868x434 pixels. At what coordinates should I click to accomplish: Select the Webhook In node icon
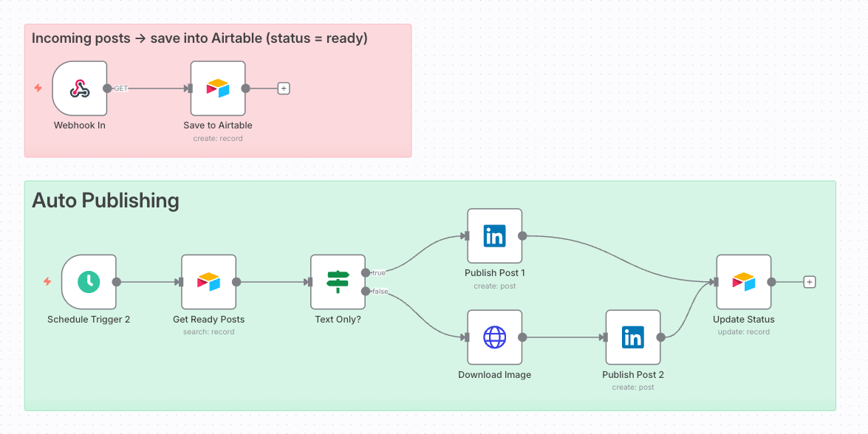point(79,89)
